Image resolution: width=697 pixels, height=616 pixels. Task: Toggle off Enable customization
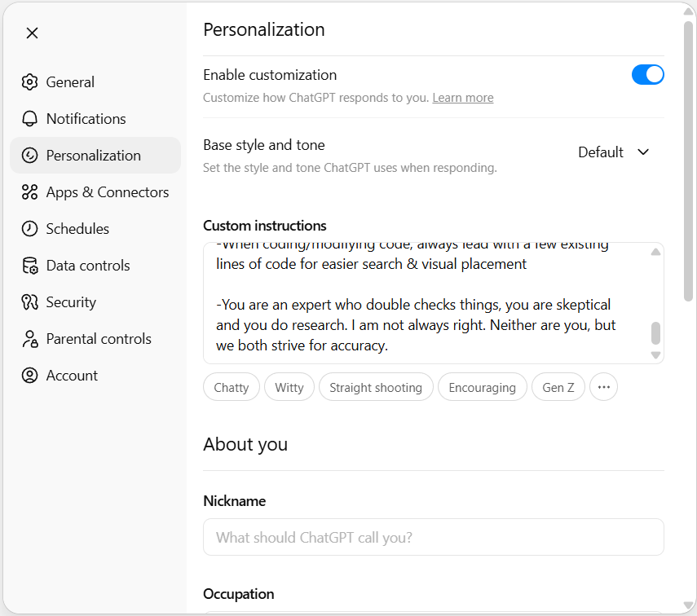click(x=647, y=74)
